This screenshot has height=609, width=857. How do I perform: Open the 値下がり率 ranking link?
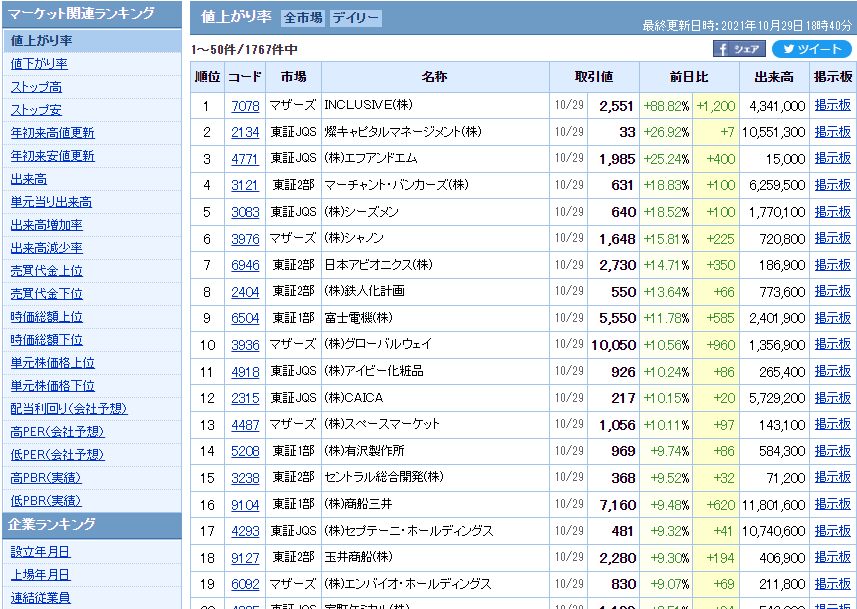coord(39,63)
